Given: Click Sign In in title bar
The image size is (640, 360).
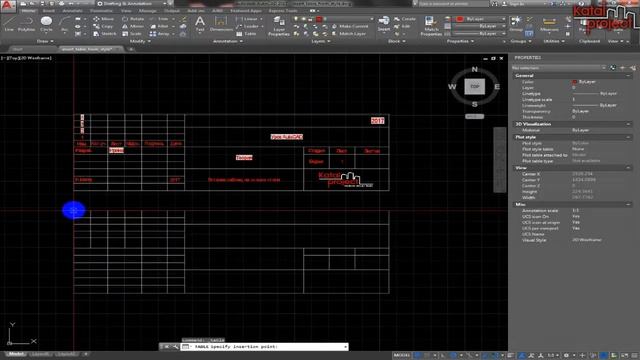Looking at the screenshot, I should click(514, 3).
